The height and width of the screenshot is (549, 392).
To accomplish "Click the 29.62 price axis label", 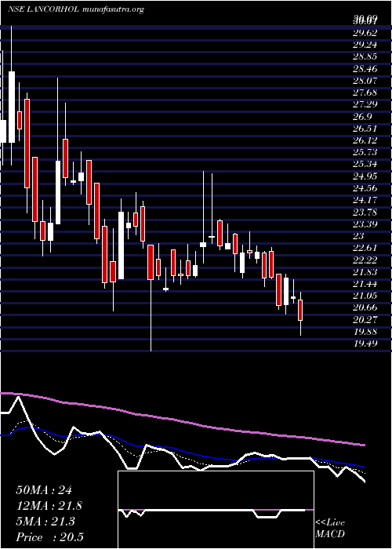I will (x=365, y=33).
